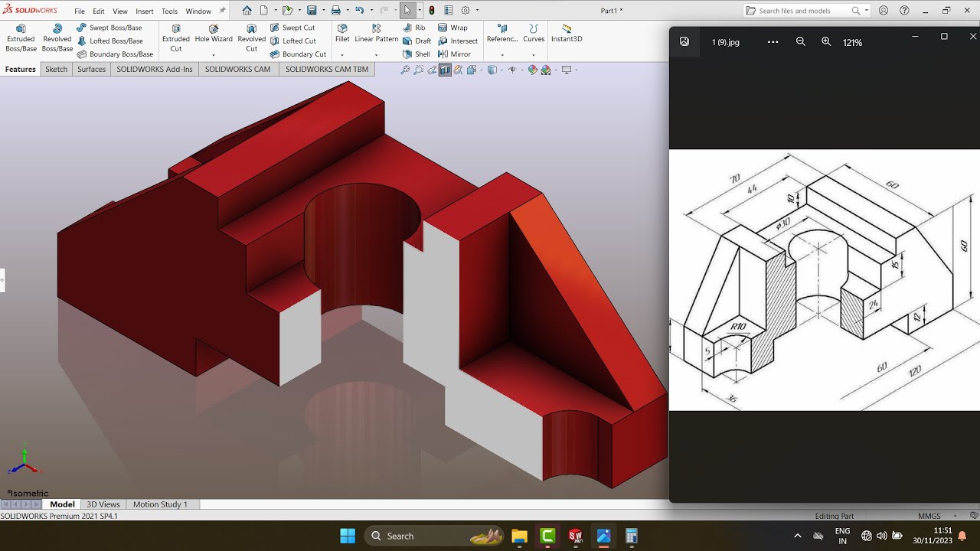Toggle Instant3D mode
This screenshot has width=980, height=551.
pyautogui.click(x=567, y=34)
